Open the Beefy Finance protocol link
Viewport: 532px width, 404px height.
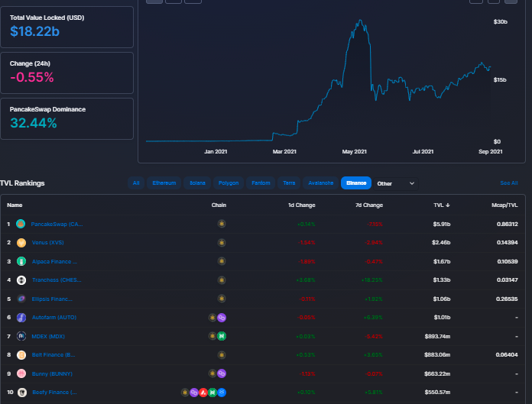point(54,392)
